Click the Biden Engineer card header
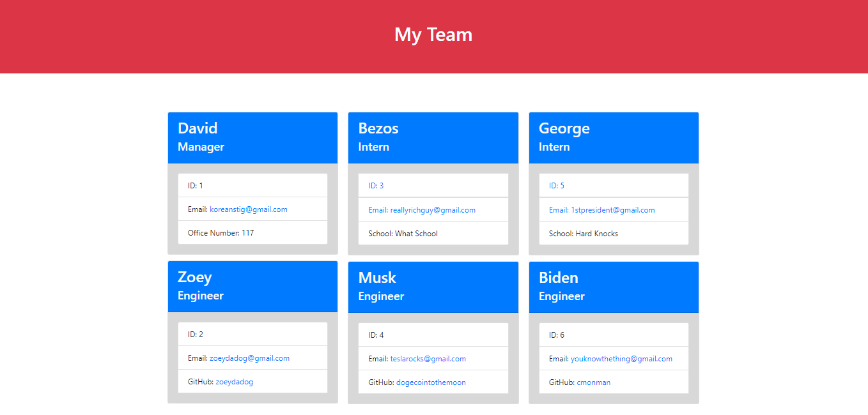868x415 pixels. click(614, 286)
